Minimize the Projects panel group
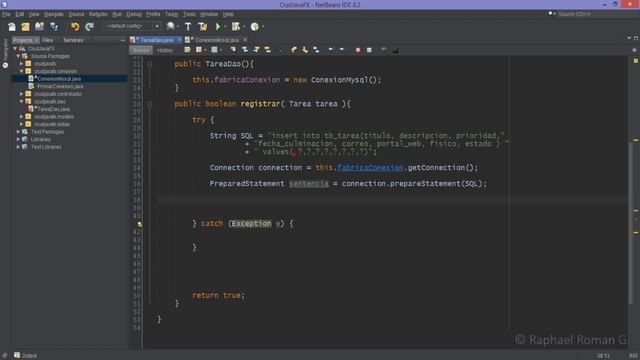This screenshot has height=360, width=640. point(122,40)
